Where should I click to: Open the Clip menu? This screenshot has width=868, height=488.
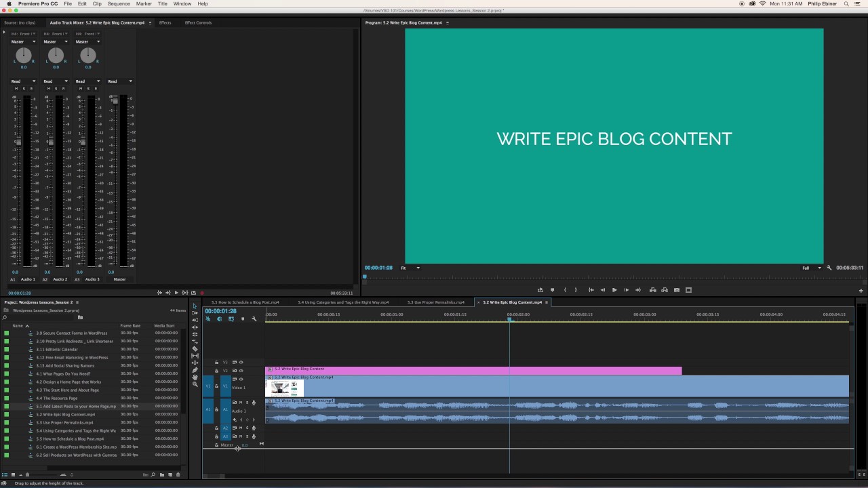coord(97,3)
